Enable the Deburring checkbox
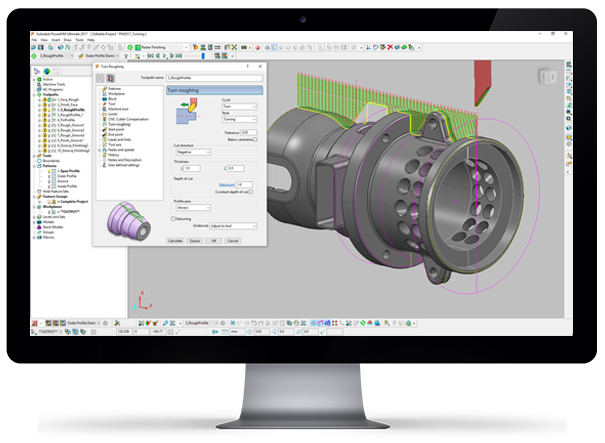 coord(173,219)
